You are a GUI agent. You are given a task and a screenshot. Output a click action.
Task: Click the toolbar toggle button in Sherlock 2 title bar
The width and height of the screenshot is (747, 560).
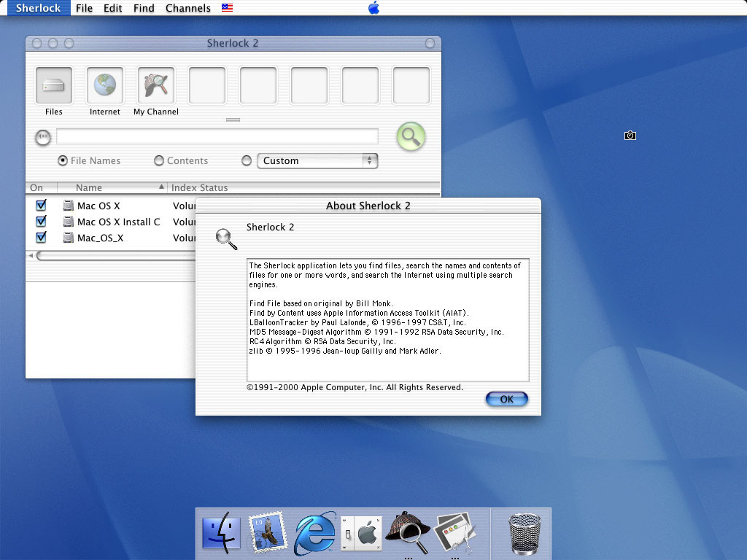[x=430, y=43]
